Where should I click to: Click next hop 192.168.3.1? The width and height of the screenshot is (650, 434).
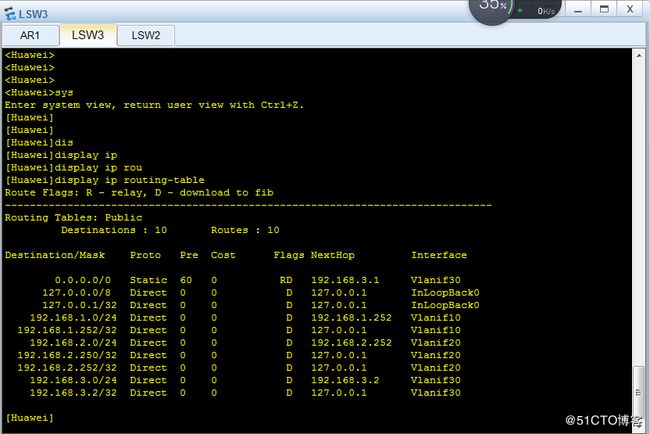(345, 280)
